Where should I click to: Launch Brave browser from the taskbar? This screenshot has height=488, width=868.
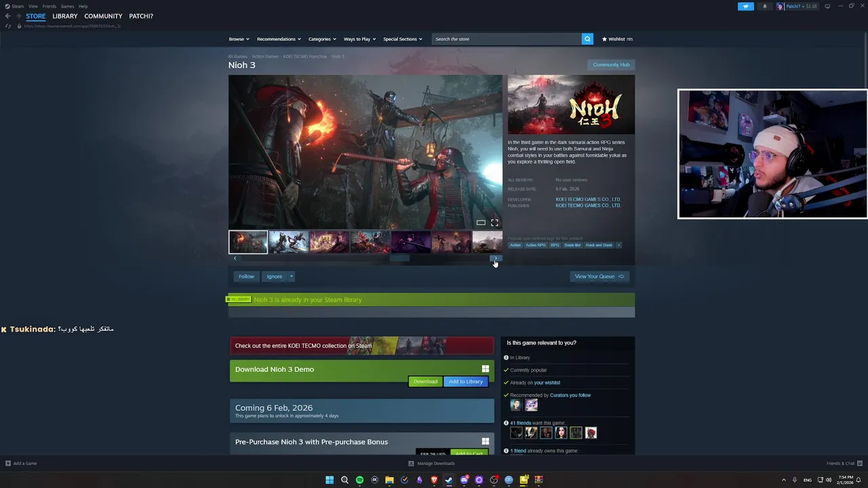click(434, 480)
